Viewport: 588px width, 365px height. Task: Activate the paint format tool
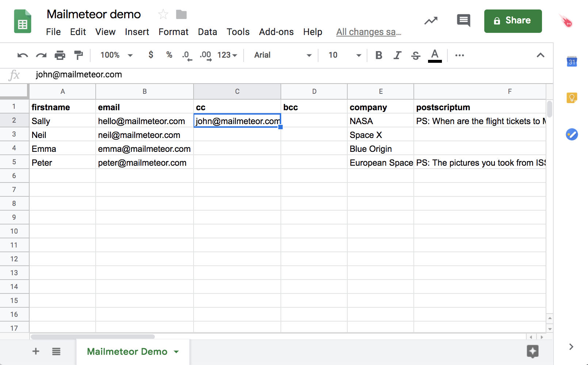click(x=79, y=55)
